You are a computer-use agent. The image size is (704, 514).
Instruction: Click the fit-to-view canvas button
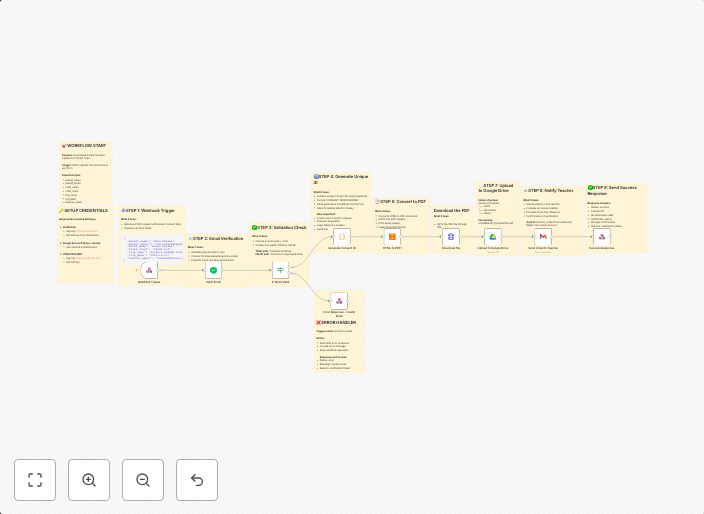[x=35, y=480]
